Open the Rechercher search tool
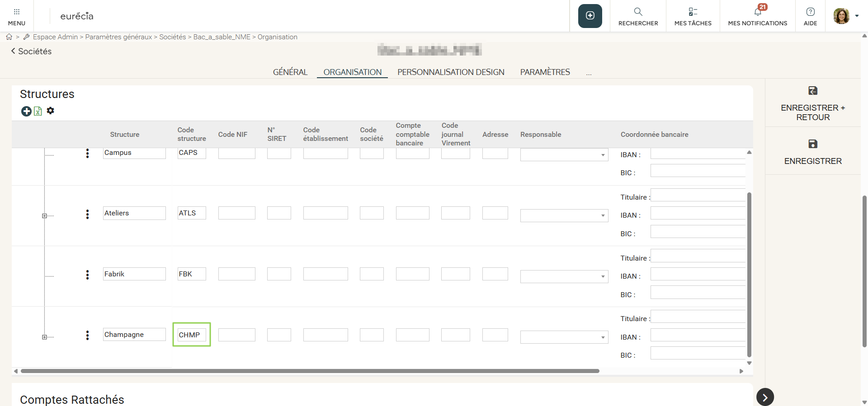 (638, 16)
